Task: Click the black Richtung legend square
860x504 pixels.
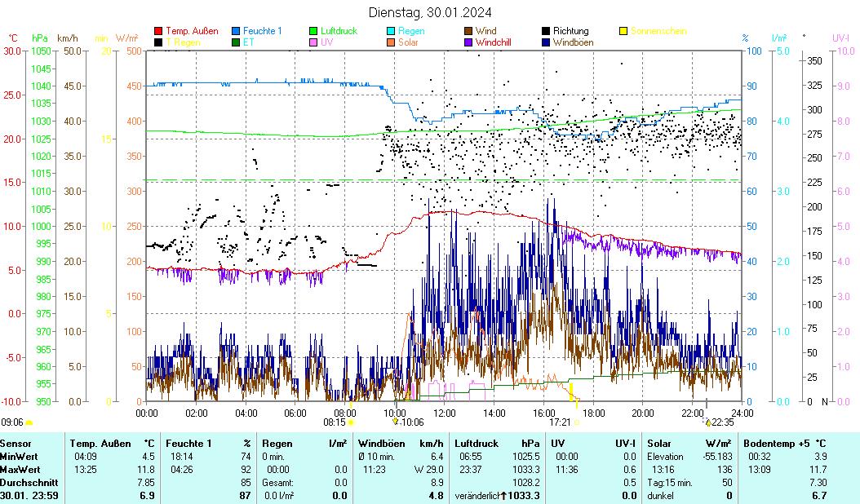Action: pos(546,31)
